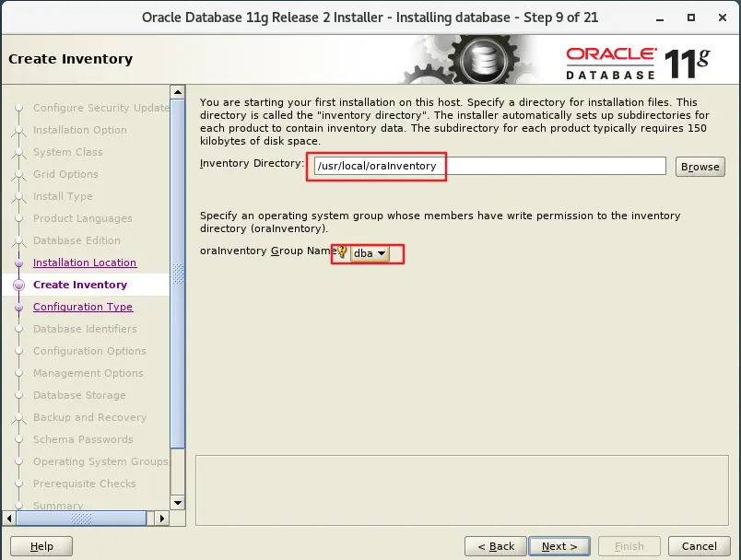Screen dimensions: 741x560
Task: Open the Help button
Action: tap(41, 546)
